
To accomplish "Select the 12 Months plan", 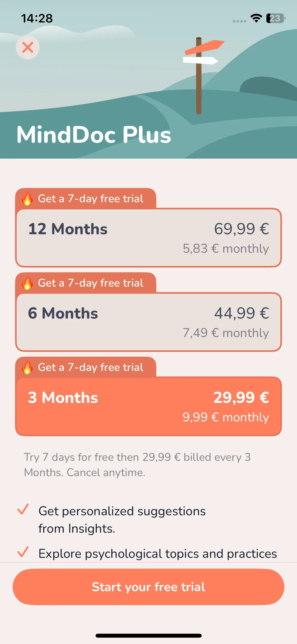I will [149, 238].
